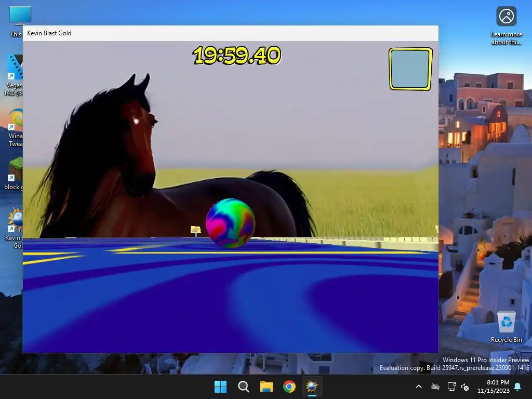Viewport: 532px width, 399px height.
Task: Open the muted volume tray icon
Action: (465, 387)
